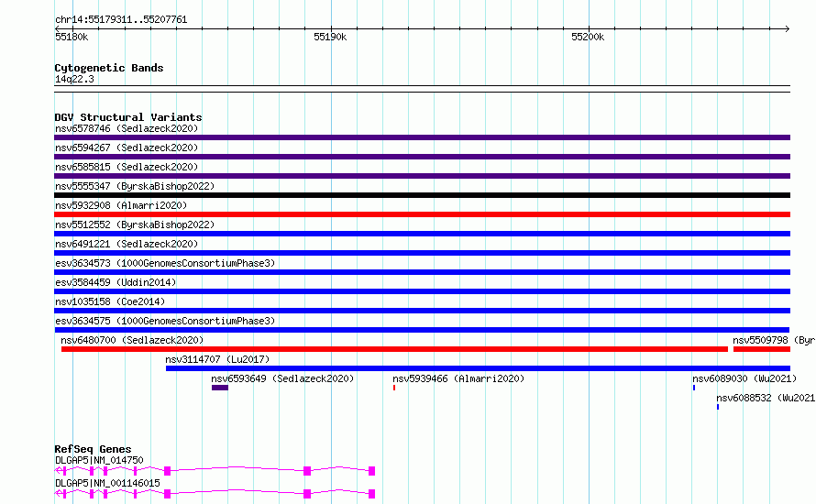The image size is (816, 504).
Task: Open the DLGAP5|NM_001146015 gene label
Action: (107, 483)
